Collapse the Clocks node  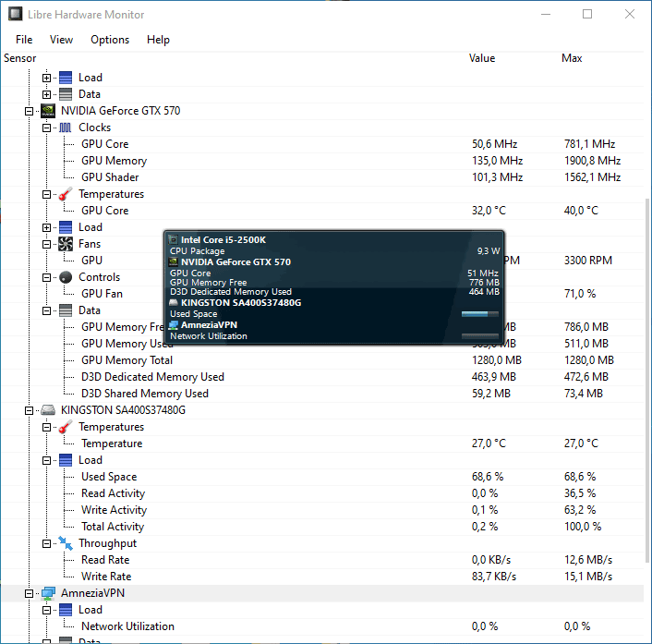click(46, 128)
